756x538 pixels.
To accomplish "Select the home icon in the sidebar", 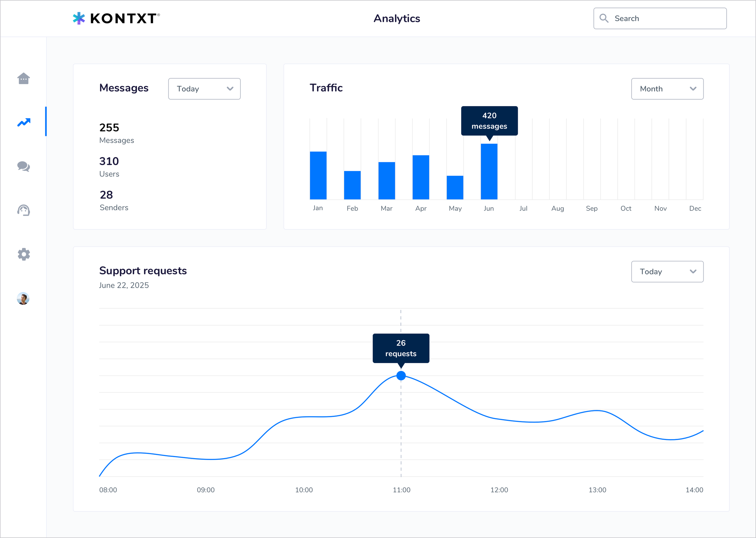I will 24,78.
